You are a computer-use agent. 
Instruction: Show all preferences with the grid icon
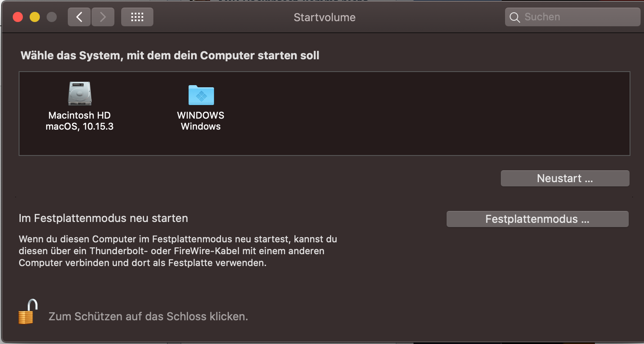tap(137, 17)
